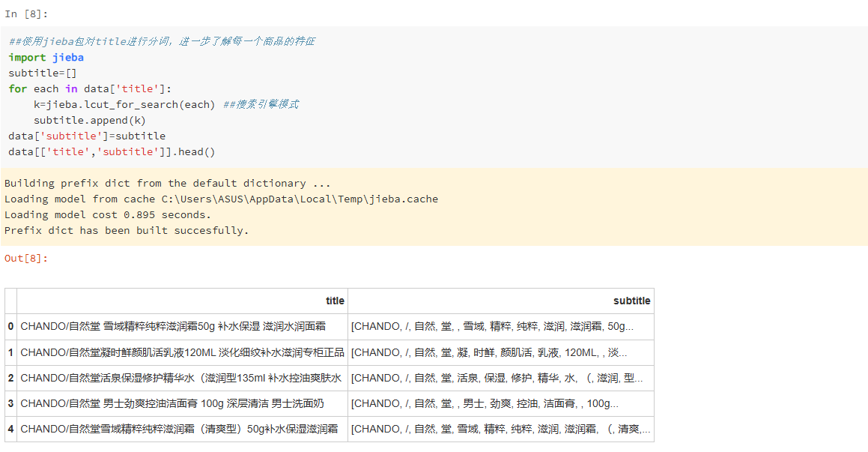
Task: Click the row index 0 cell
Action: pyautogui.click(x=10, y=327)
